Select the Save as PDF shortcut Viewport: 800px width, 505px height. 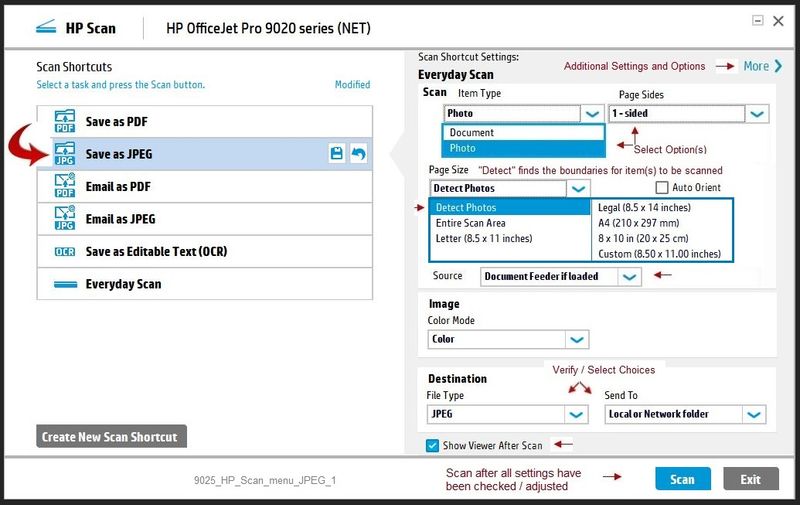click(x=205, y=121)
